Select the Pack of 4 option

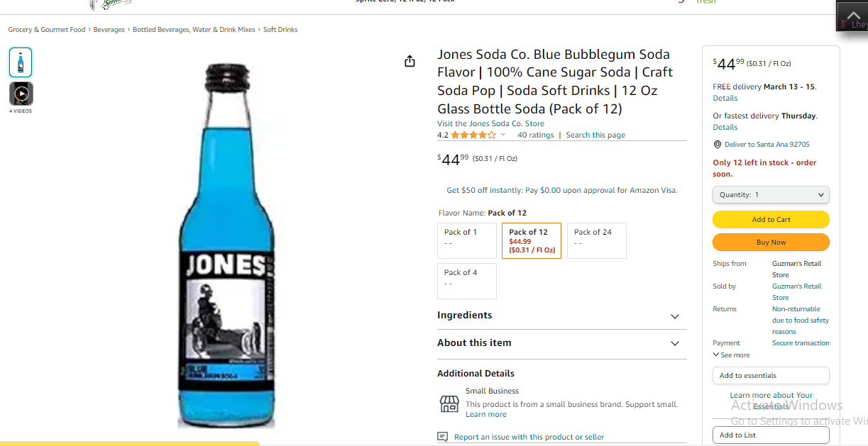467,281
